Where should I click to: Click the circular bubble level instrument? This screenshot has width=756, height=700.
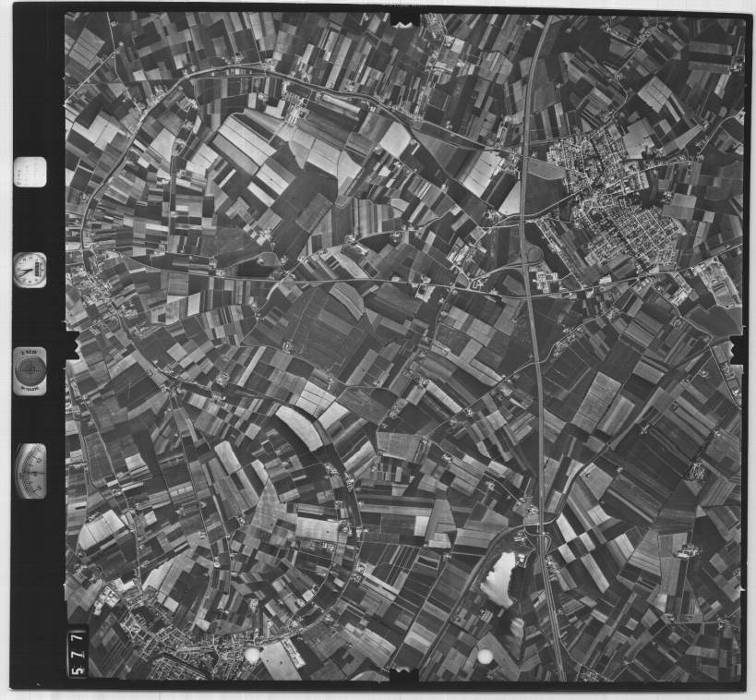click(x=30, y=371)
